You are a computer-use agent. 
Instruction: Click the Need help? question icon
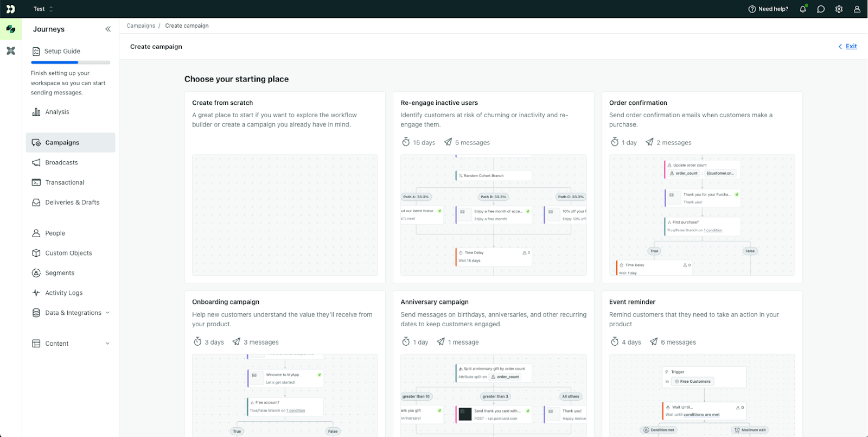[x=752, y=9]
